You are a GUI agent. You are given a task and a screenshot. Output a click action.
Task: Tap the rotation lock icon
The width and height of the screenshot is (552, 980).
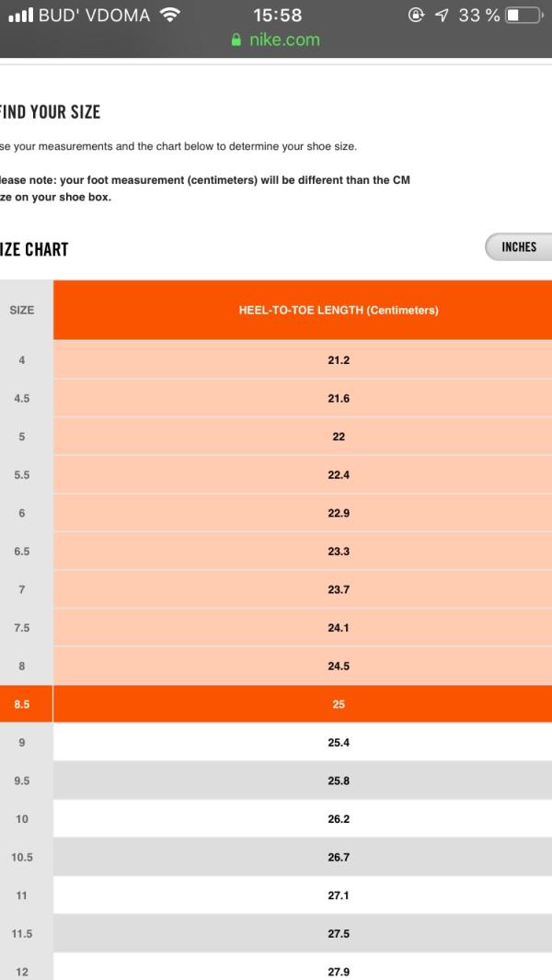pos(417,15)
